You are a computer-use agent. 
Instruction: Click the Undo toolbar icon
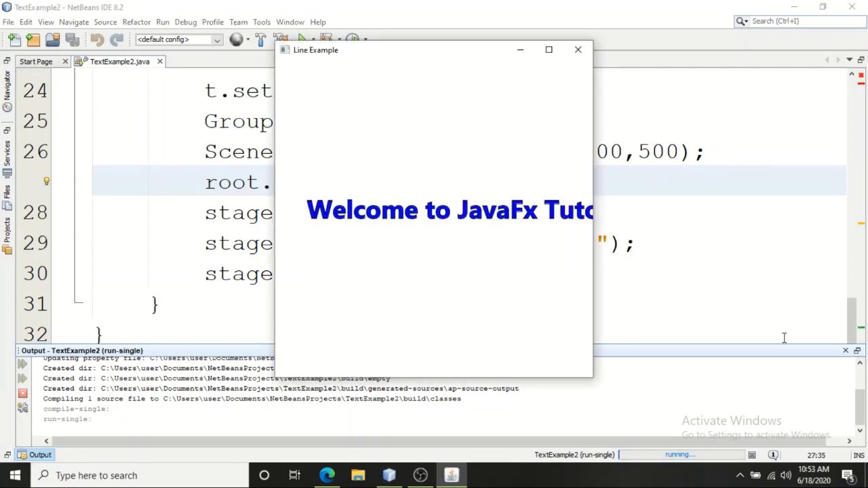point(97,39)
